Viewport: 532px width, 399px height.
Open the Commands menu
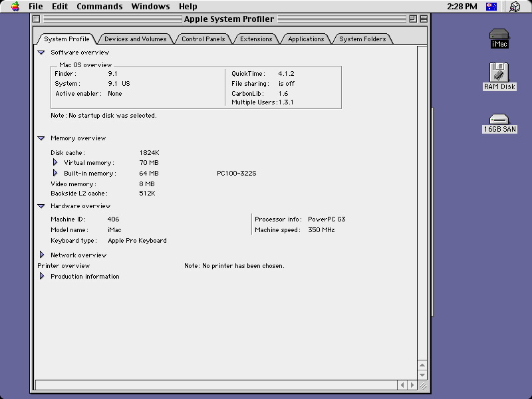pyautogui.click(x=99, y=7)
